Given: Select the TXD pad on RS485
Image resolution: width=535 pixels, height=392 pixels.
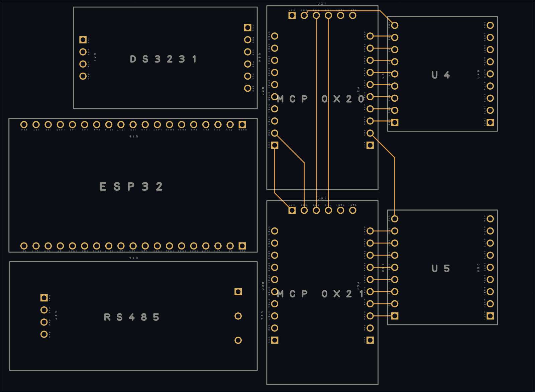Looking at the screenshot, I should coord(44,310).
